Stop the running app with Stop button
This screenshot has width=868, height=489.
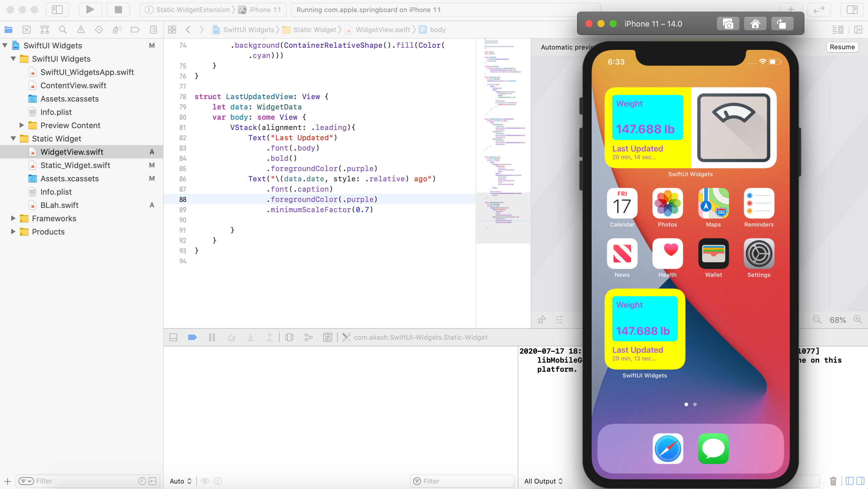pyautogui.click(x=118, y=9)
